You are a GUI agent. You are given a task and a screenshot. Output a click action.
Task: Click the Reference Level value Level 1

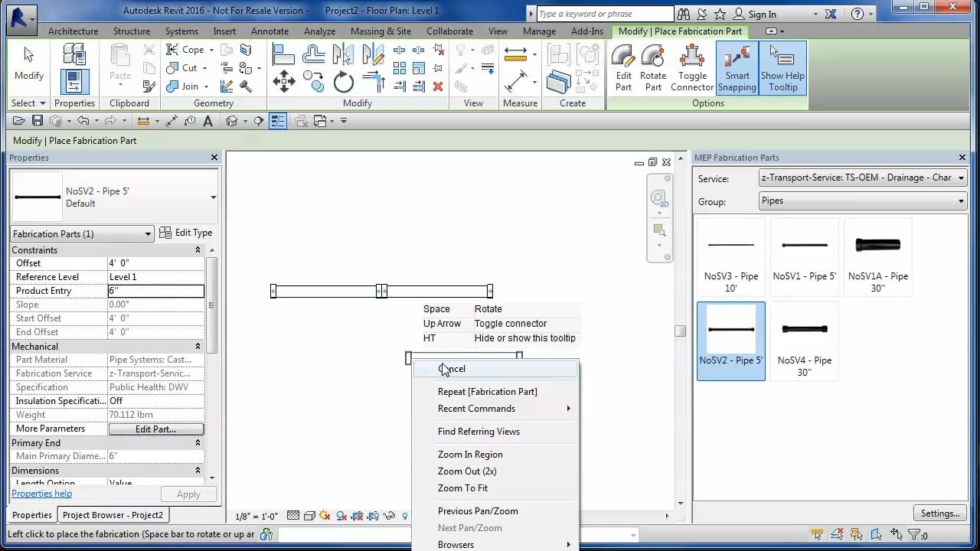pyautogui.click(x=156, y=277)
